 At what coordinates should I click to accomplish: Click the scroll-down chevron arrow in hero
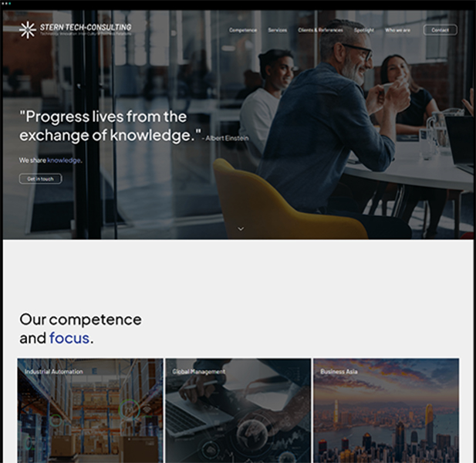click(241, 228)
